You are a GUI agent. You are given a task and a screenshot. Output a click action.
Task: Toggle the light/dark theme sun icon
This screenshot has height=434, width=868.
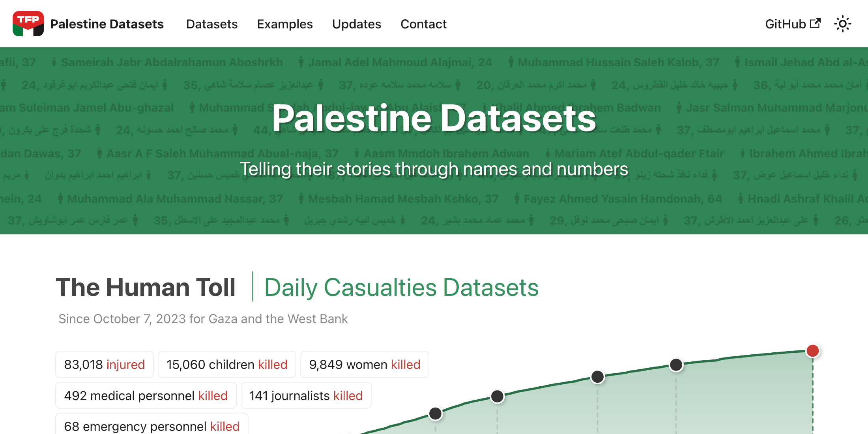[842, 24]
